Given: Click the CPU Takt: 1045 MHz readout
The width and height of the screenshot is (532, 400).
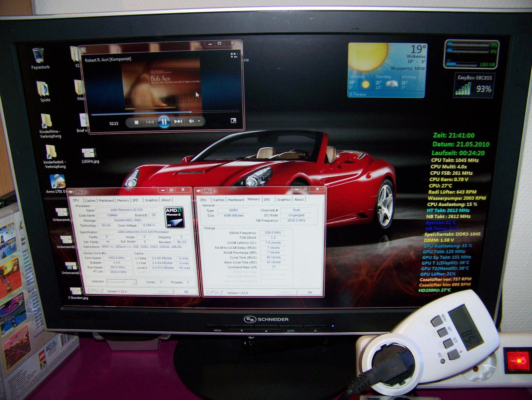Looking at the screenshot, I should [x=455, y=160].
